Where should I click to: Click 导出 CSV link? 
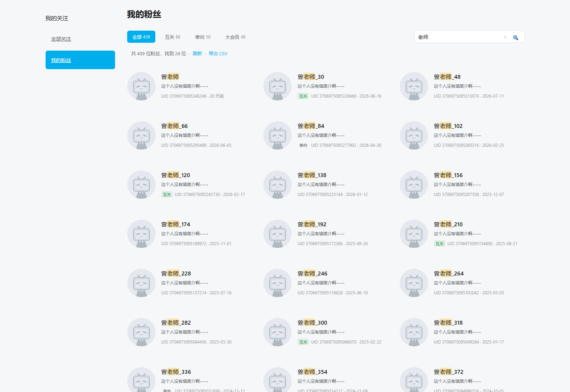coord(218,53)
